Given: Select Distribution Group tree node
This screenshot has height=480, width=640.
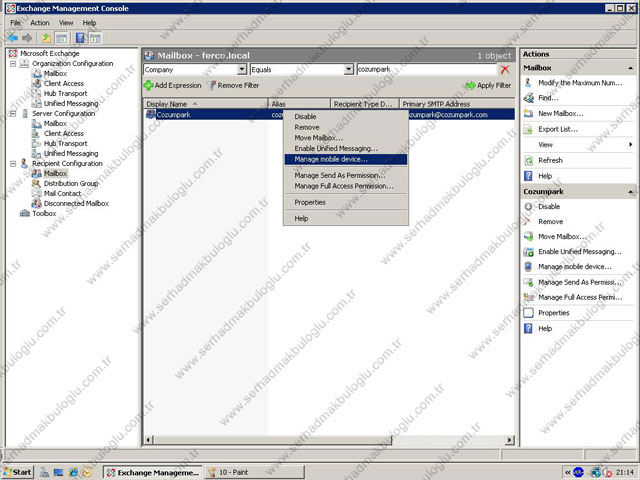Looking at the screenshot, I should coord(71,184).
